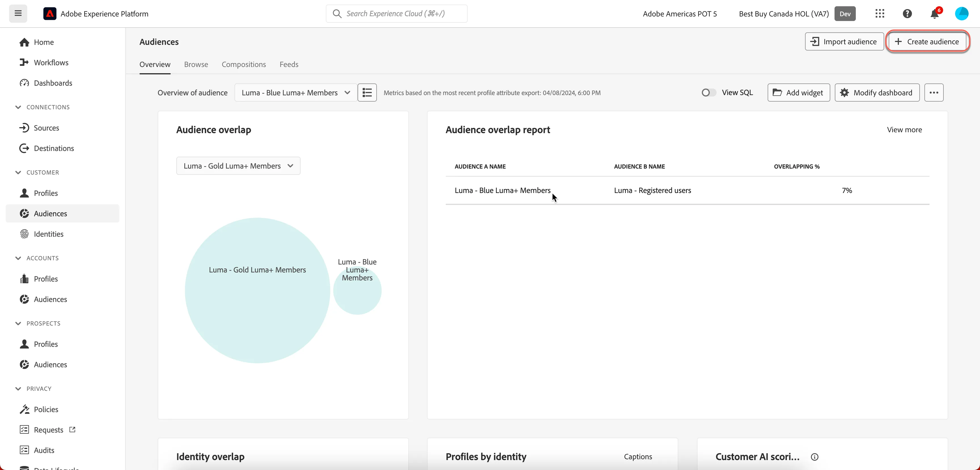Open the dashboard more-options ellipsis
This screenshot has height=470, width=980.
[x=934, y=93]
